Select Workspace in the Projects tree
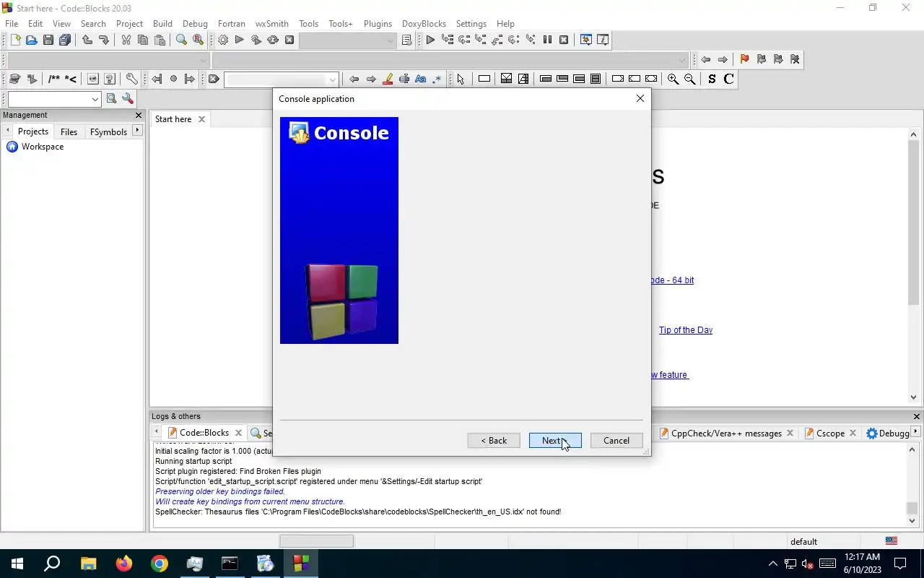 (43, 147)
